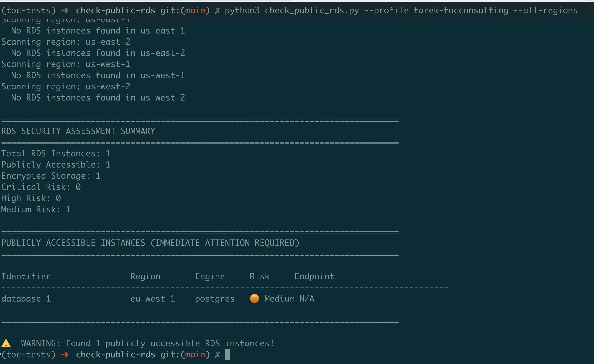Click the orange Medium risk indicator dot
This screenshot has width=594, height=364.
pos(254,298)
